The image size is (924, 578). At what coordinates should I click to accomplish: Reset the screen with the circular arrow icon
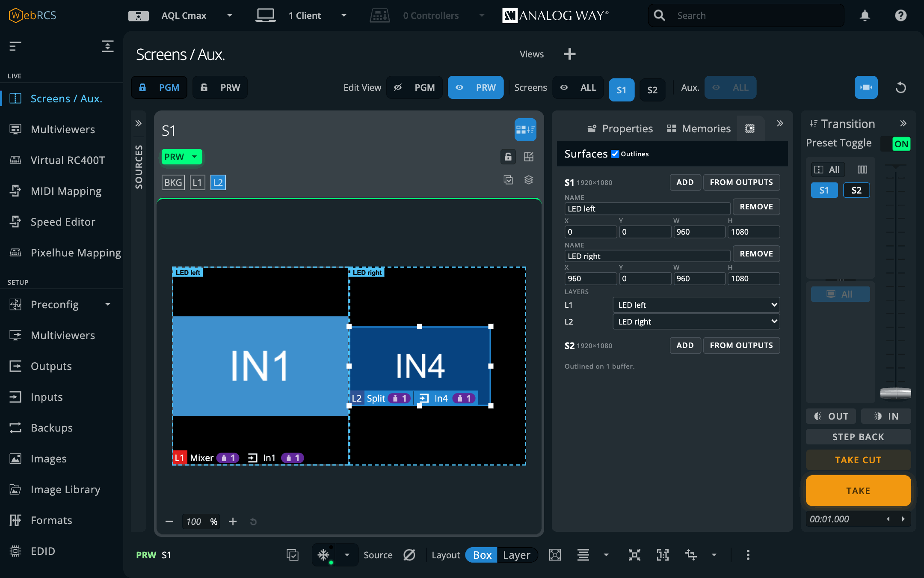[x=900, y=87]
